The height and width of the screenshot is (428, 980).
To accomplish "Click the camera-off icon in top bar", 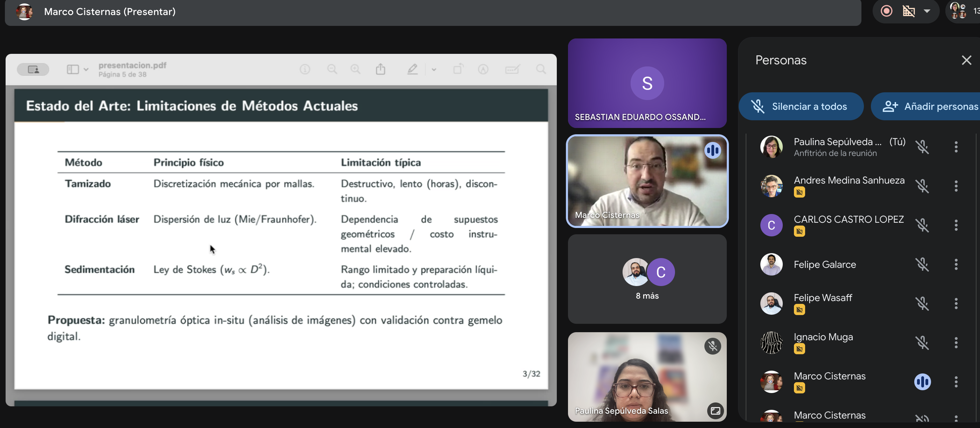I will coord(909,11).
